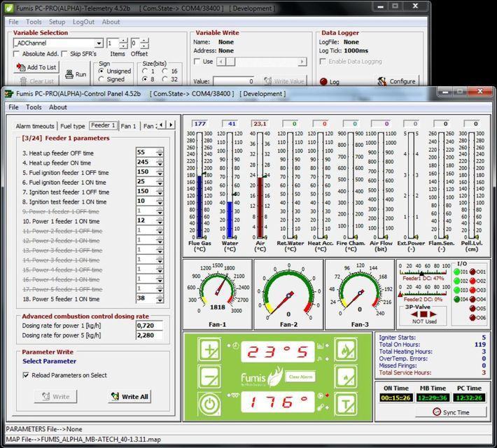Open Setup menu in Telemetry window
This screenshot has width=497, height=448.
(x=57, y=22)
